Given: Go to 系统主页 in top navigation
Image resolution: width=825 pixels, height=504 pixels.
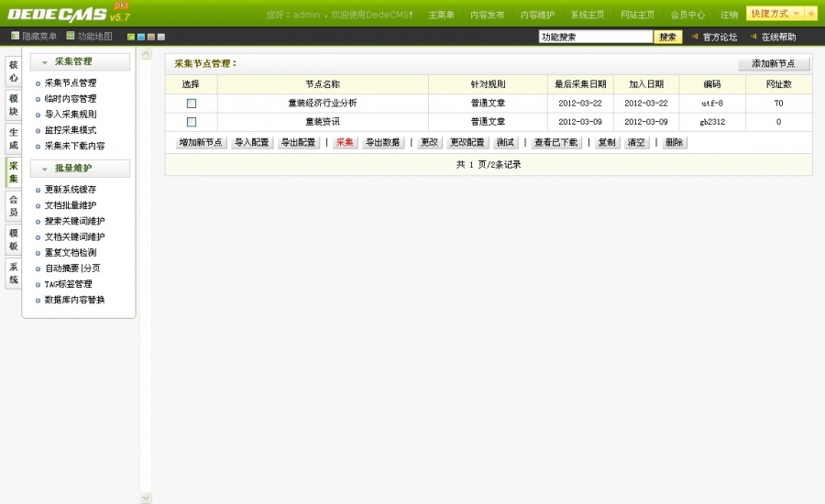Looking at the screenshot, I should [x=588, y=15].
